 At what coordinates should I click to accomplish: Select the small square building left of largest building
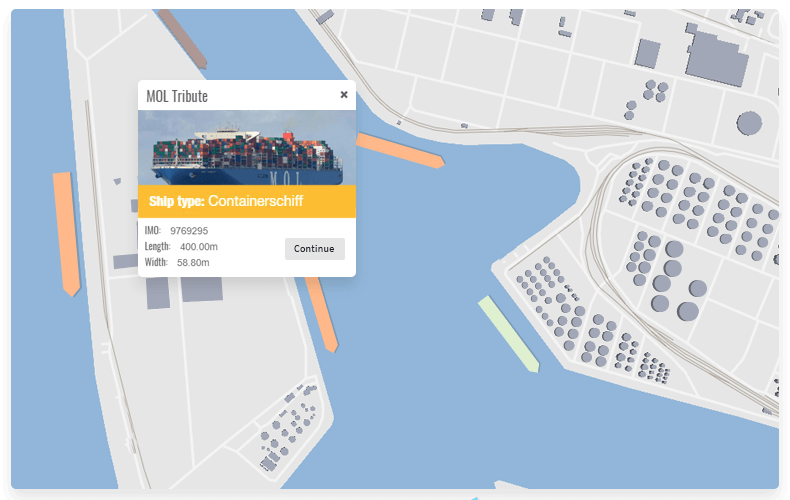click(648, 53)
